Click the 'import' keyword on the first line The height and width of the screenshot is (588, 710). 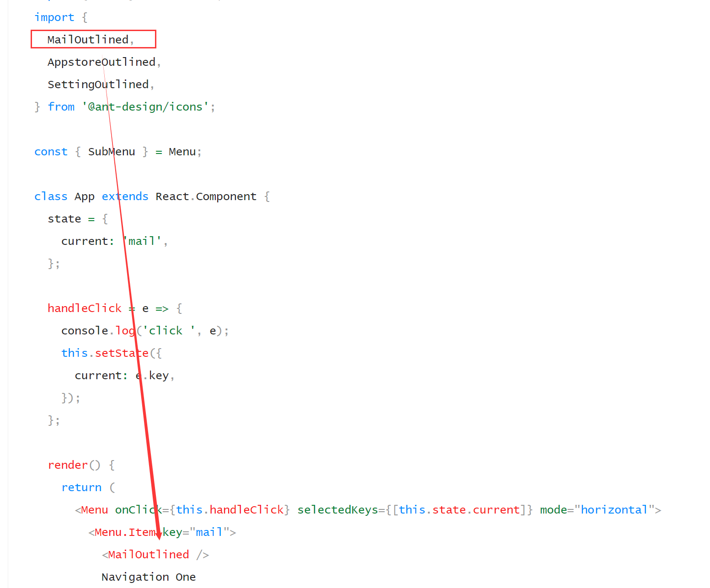coord(54,17)
